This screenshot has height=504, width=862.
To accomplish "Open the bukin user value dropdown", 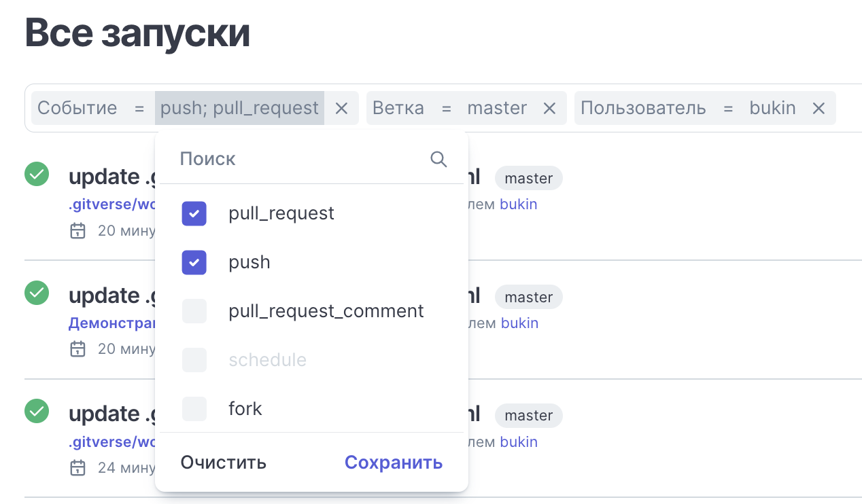I will point(772,108).
